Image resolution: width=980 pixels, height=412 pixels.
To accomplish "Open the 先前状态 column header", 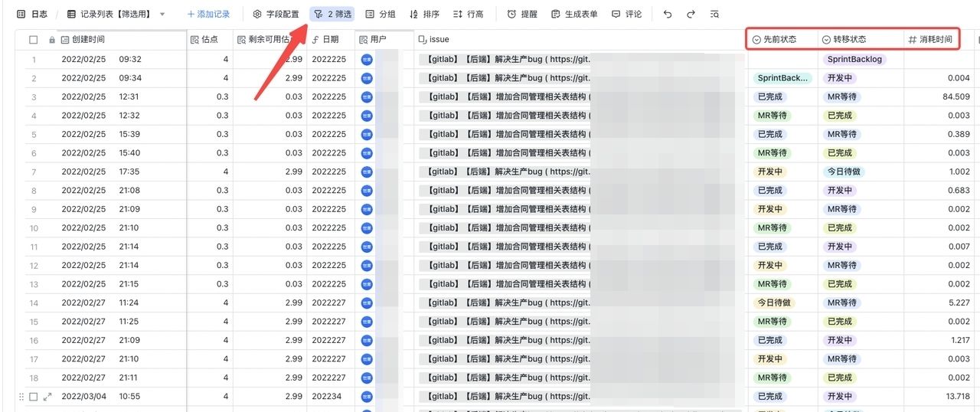I will pyautogui.click(x=779, y=39).
